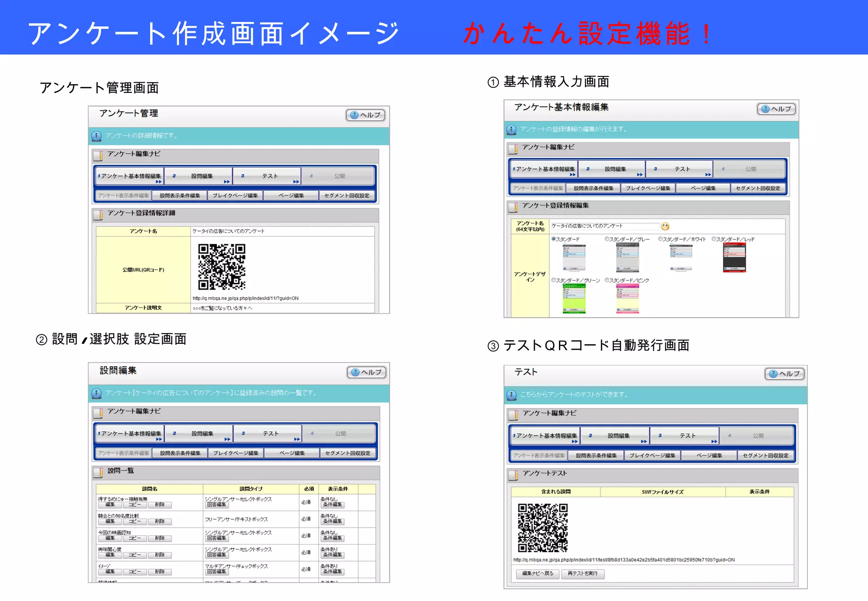Click 回答編集 in 得するめにゅー接触有無 row
The height and width of the screenshot is (601, 868).
pos(217,505)
